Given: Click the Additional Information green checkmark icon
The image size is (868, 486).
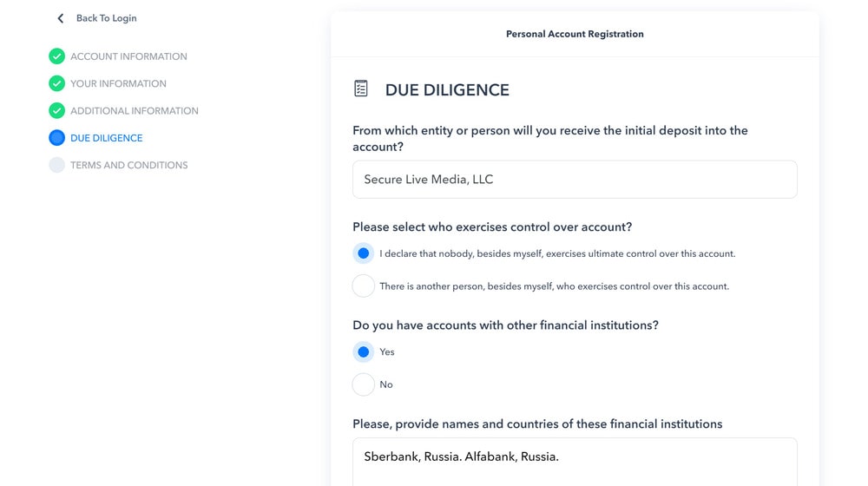Looking at the screenshot, I should click(x=56, y=111).
